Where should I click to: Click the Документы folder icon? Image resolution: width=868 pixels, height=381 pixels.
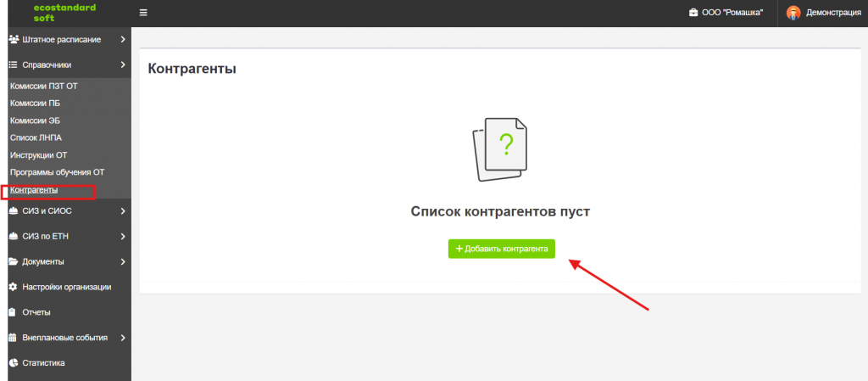coord(14,261)
